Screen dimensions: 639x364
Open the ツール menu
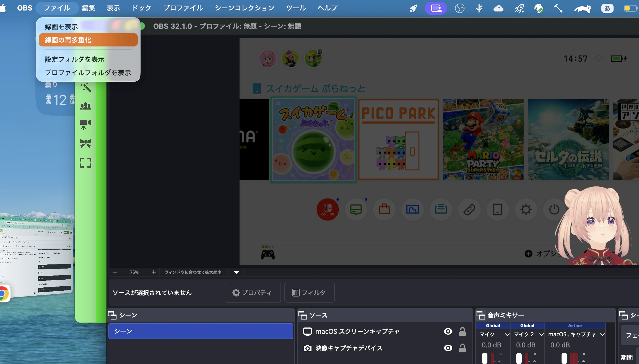click(296, 8)
